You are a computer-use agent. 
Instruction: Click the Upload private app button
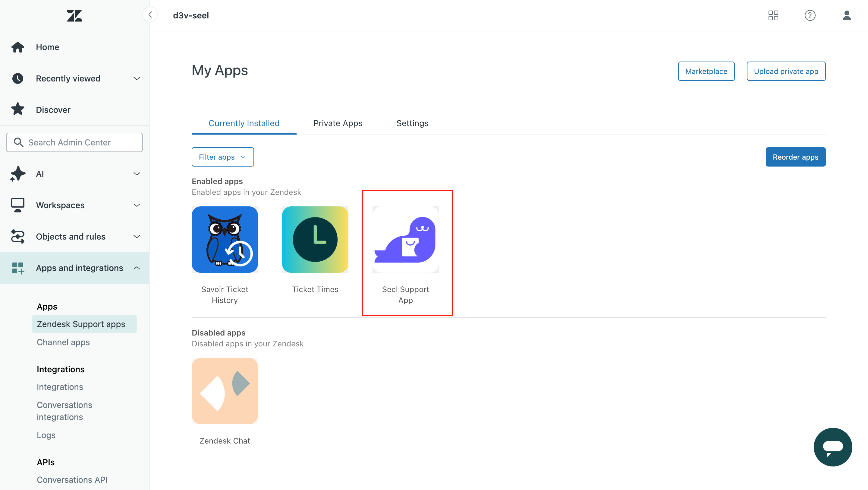click(786, 71)
